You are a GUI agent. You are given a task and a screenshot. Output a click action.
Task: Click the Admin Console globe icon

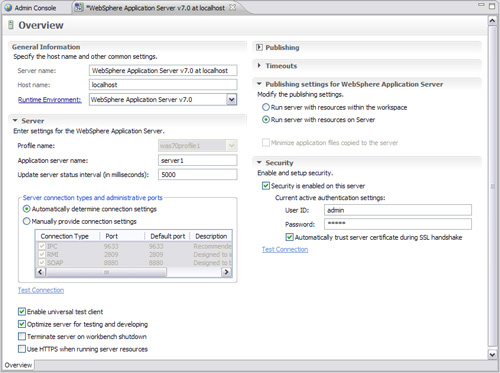[8, 8]
